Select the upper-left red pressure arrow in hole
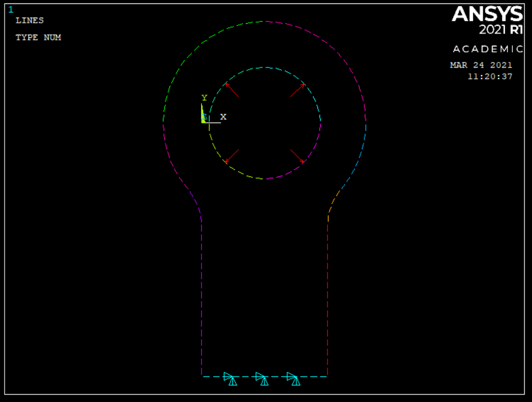Screen dimensions: 532x402 point(232,90)
